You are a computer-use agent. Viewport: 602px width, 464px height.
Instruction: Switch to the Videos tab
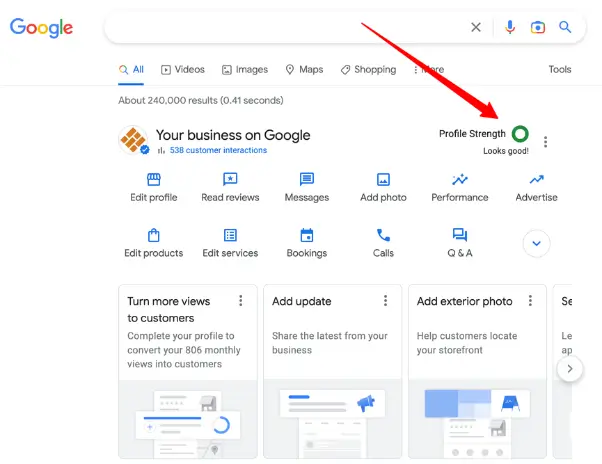click(183, 69)
